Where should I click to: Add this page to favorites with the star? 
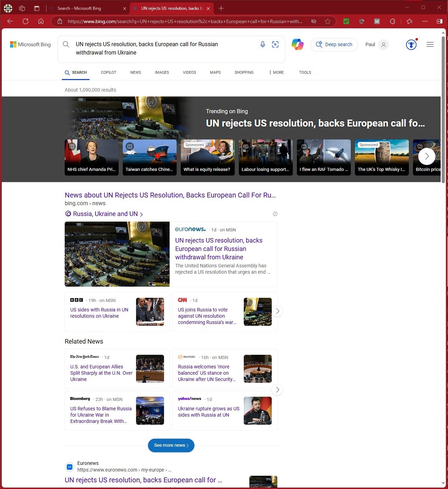(328, 21)
